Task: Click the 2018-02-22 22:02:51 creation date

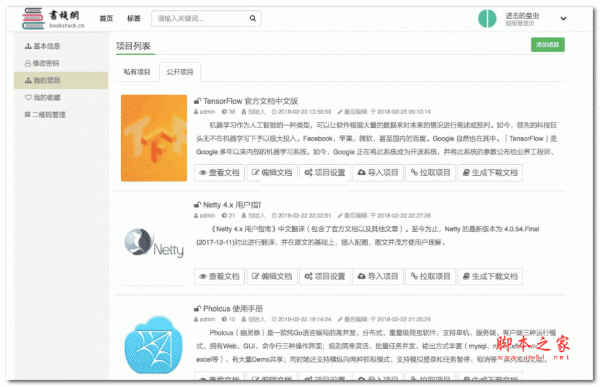Action: (x=302, y=216)
